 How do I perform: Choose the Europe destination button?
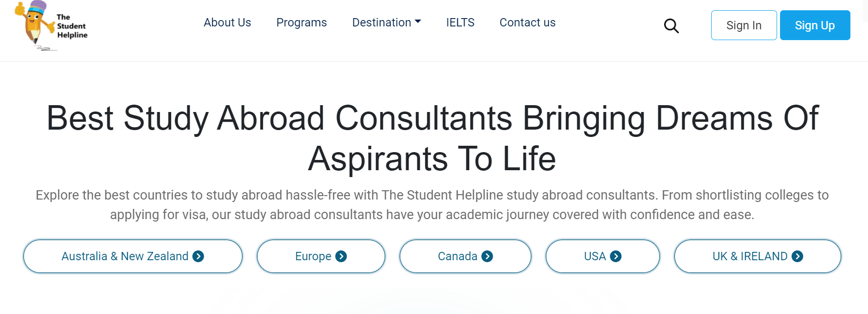tap(321, 256)
